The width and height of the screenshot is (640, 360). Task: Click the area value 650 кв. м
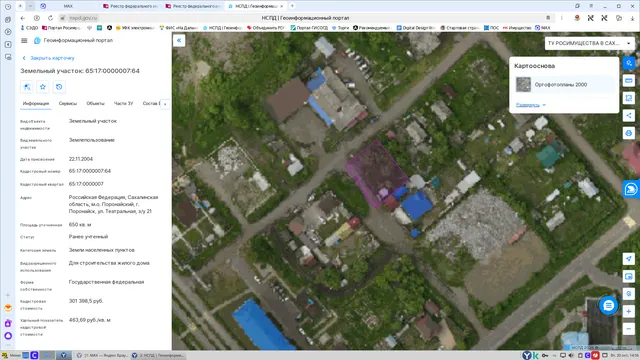pyautogui.click(x=80, y=224)
